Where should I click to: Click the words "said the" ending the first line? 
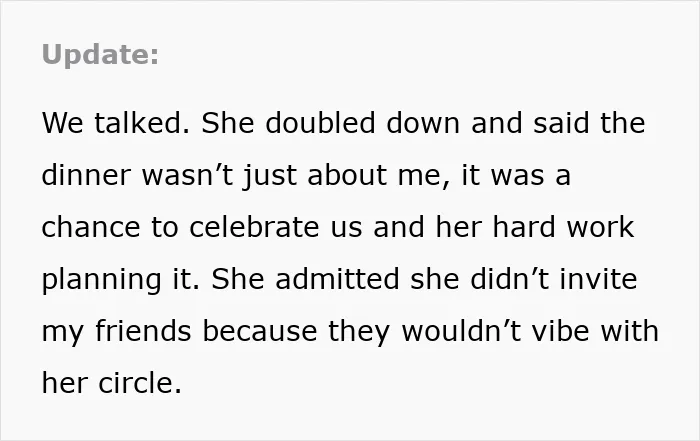tap(589, 123)
